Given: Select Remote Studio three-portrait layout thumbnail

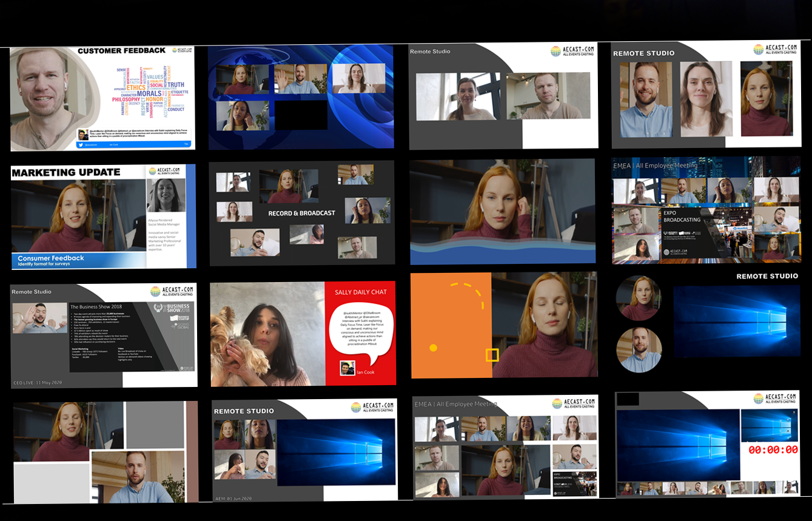Looking at the screenshot, I should [706, 95].
